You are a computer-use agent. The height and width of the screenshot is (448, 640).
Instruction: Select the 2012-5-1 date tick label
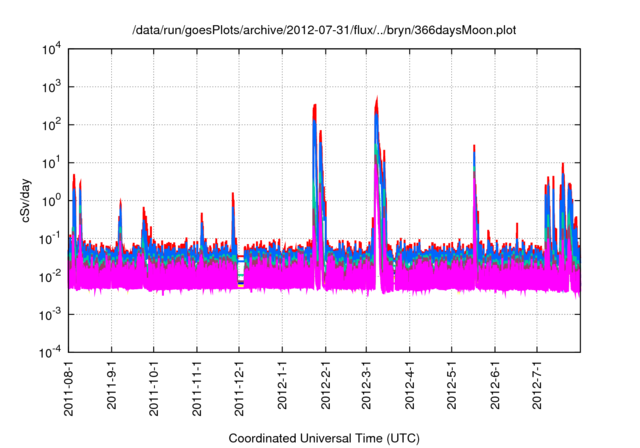tap(451, 389)
